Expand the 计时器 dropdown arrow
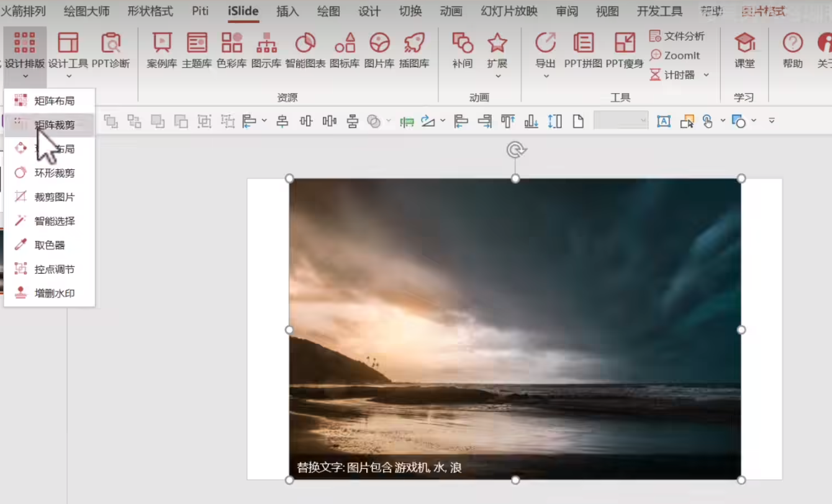Screen dimensions: 832x504 [706, 74]
